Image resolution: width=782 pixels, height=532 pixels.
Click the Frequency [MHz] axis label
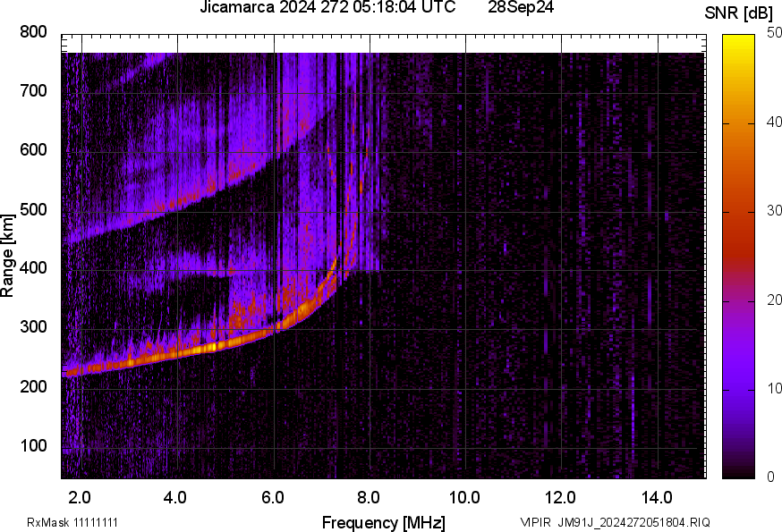click(x=383, y=522)
